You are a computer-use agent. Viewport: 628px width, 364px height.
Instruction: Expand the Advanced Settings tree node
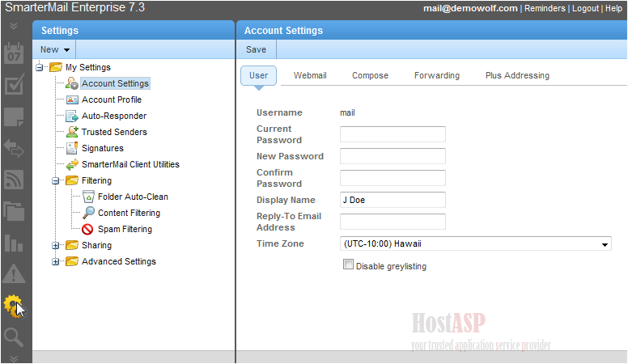[55, 261]
